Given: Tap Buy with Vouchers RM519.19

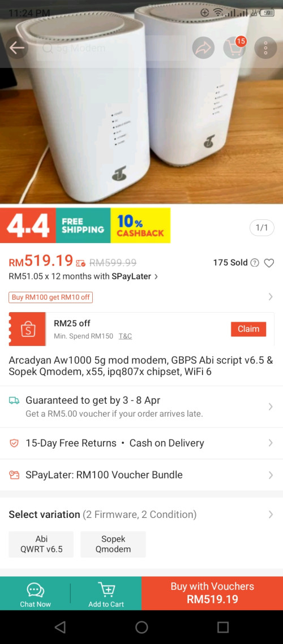Looking at the screenshot, I should (212, 594).
